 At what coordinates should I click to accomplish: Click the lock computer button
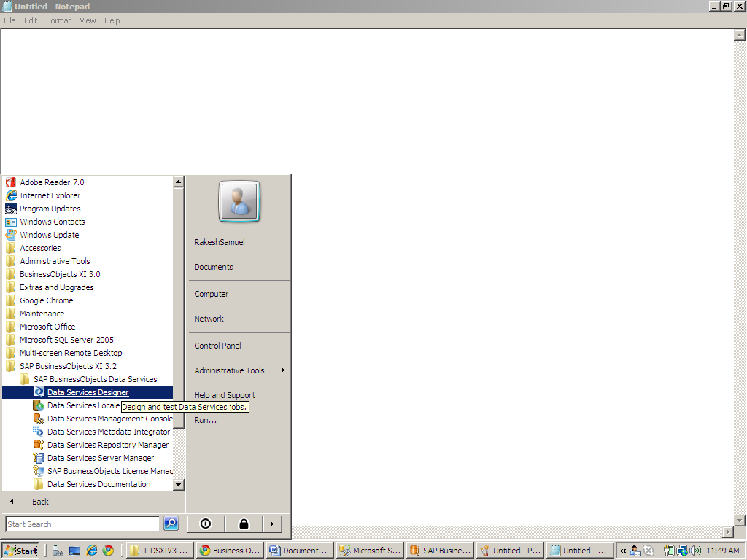point(244,524)
